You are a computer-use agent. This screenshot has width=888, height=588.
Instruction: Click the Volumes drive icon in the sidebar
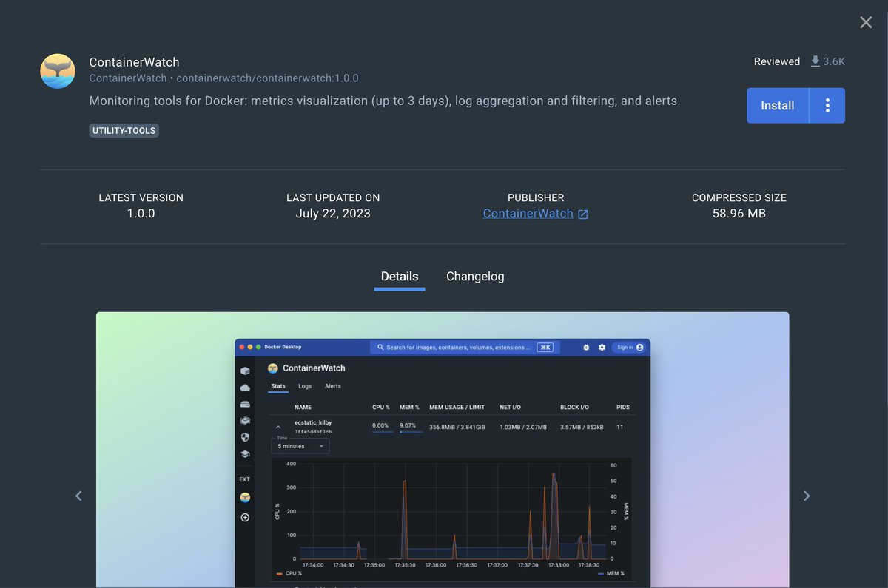(245, 405)
